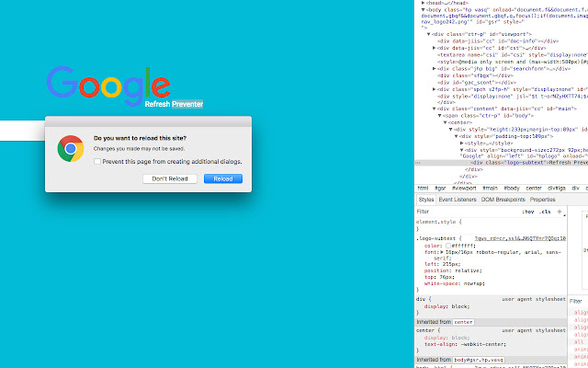Expand the div id cst node
Image resolution: width=588 pixels, height=368 pixels.
[x=435, y=48]
